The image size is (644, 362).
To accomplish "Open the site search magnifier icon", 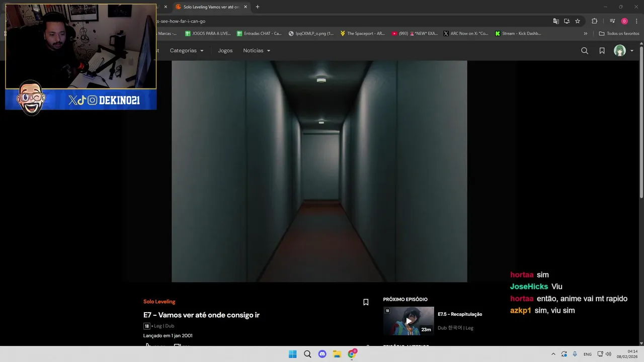I will 584,51.
